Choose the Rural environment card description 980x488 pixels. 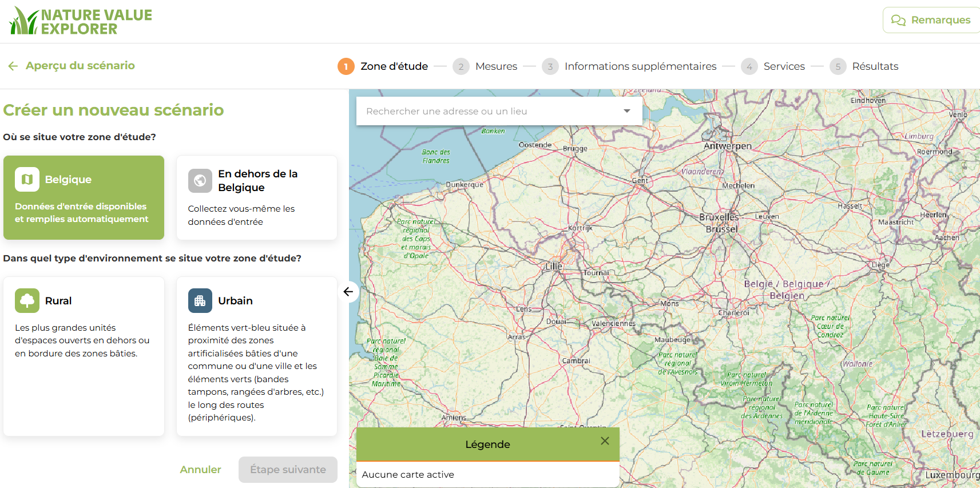[x=82, y=340]
